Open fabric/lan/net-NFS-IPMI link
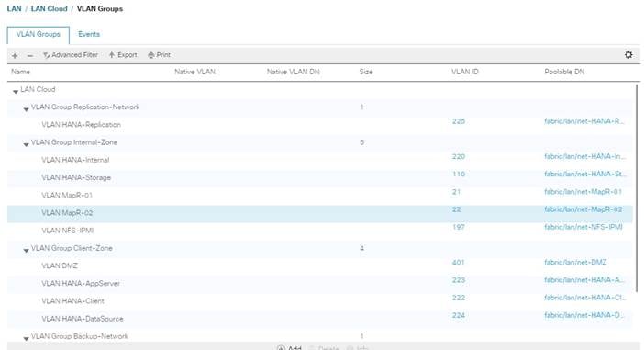 [x=583, y=228]
